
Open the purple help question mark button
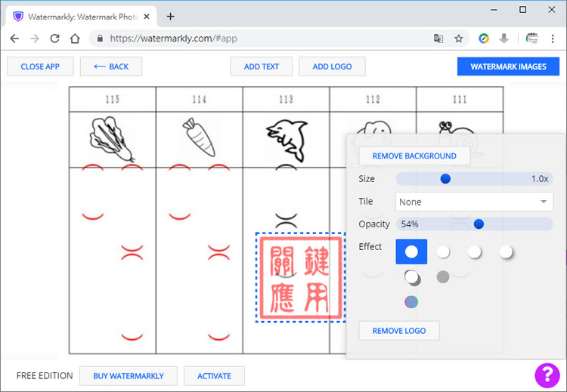click(x=547, y=375)
